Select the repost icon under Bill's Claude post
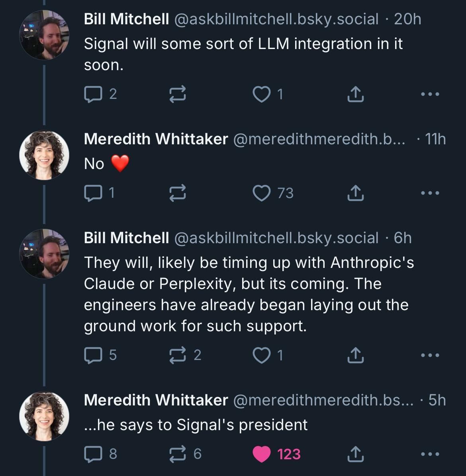The height and width of the screenshot is (476, 466). [177, 355]
